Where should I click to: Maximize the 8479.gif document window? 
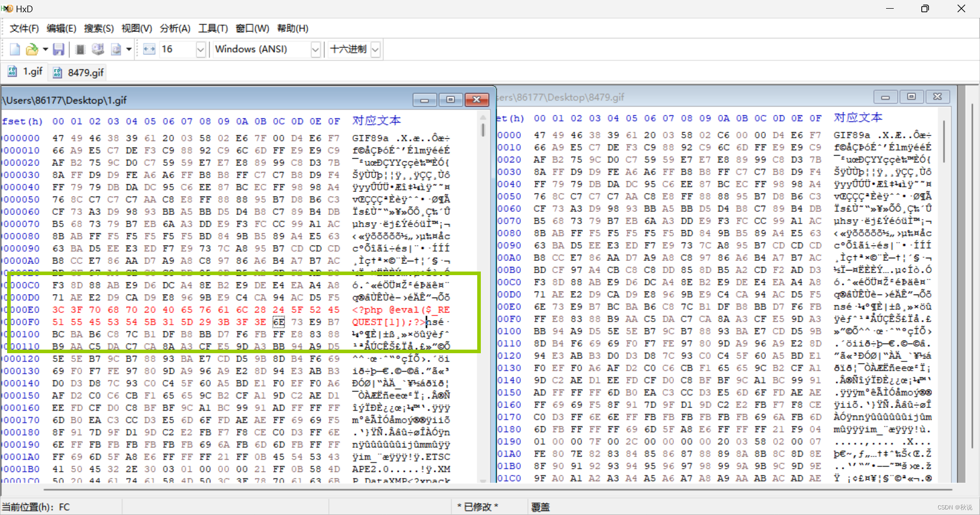tap(912, 97)
